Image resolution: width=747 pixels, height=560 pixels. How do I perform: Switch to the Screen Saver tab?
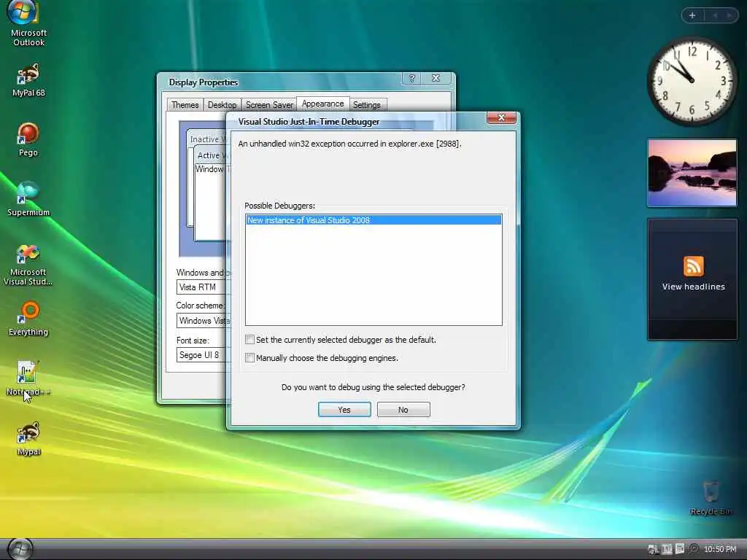pyautogui.click(x=269, y=105)
